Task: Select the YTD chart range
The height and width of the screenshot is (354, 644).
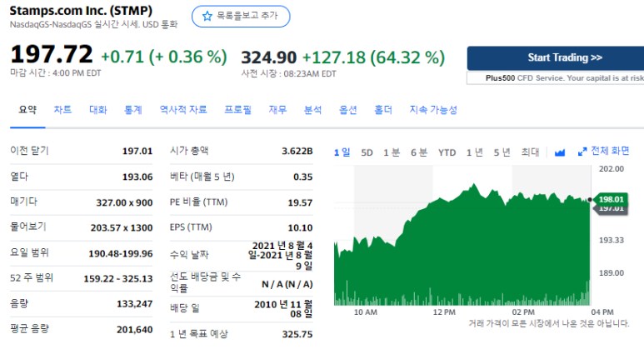Action: click(447, 152)
